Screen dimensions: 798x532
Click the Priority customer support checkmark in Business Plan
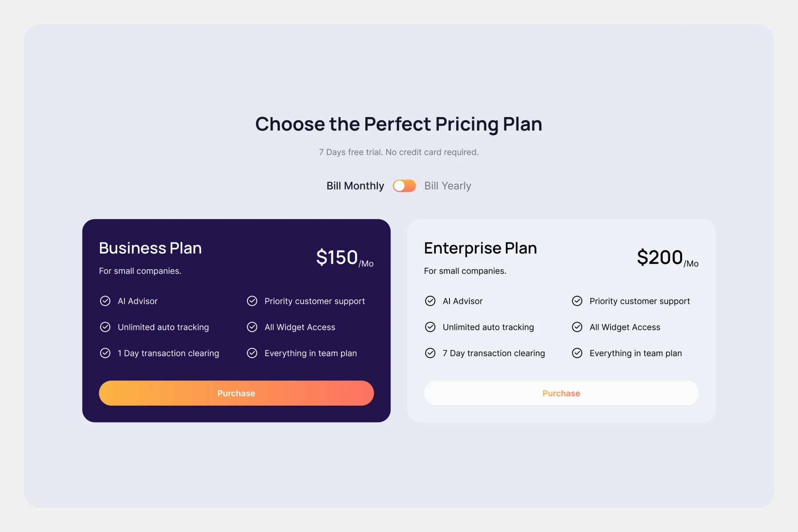click(252, 301)
